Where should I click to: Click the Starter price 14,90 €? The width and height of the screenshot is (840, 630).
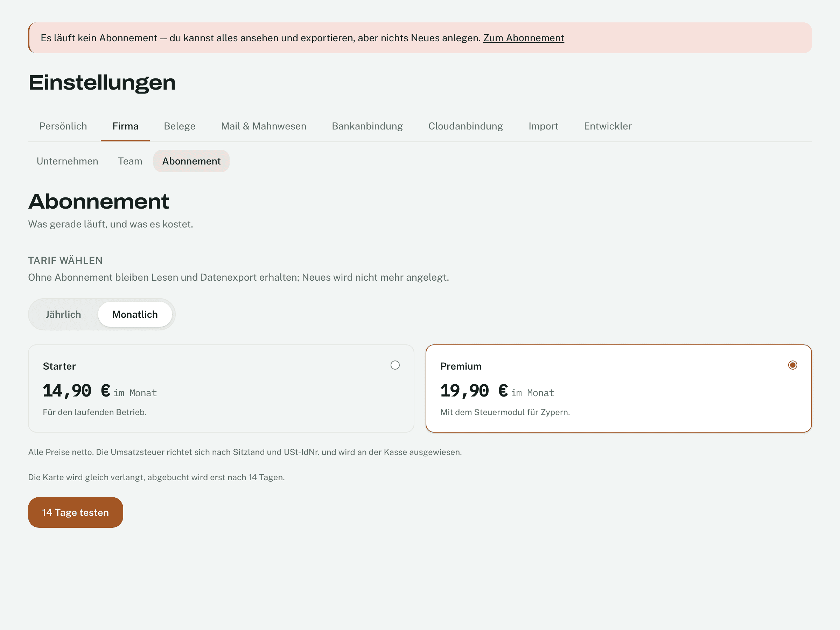pos(77,391)
